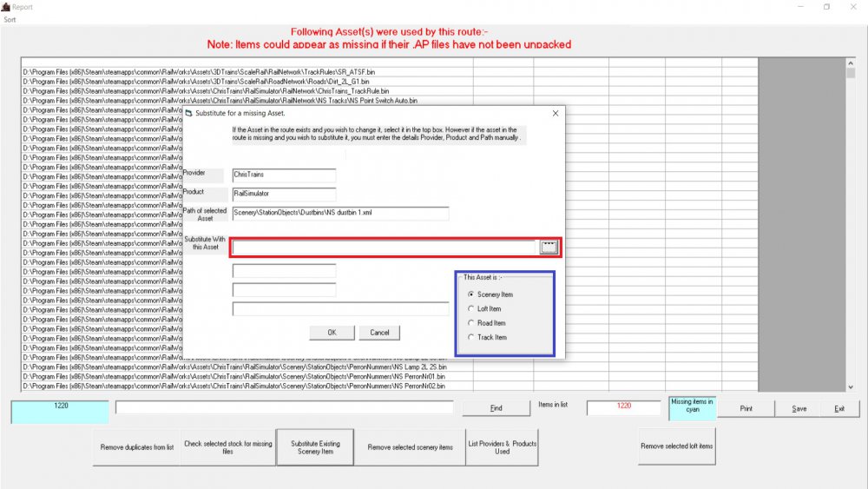This screenshot has width=868, height=489.
Task: Cancel the substitute asset dialog
Action: click(x=379, y=333)
